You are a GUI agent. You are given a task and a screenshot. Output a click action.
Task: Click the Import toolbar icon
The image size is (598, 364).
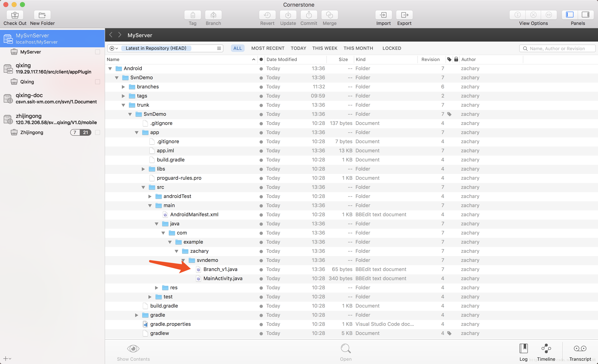(x=384, y=15)
